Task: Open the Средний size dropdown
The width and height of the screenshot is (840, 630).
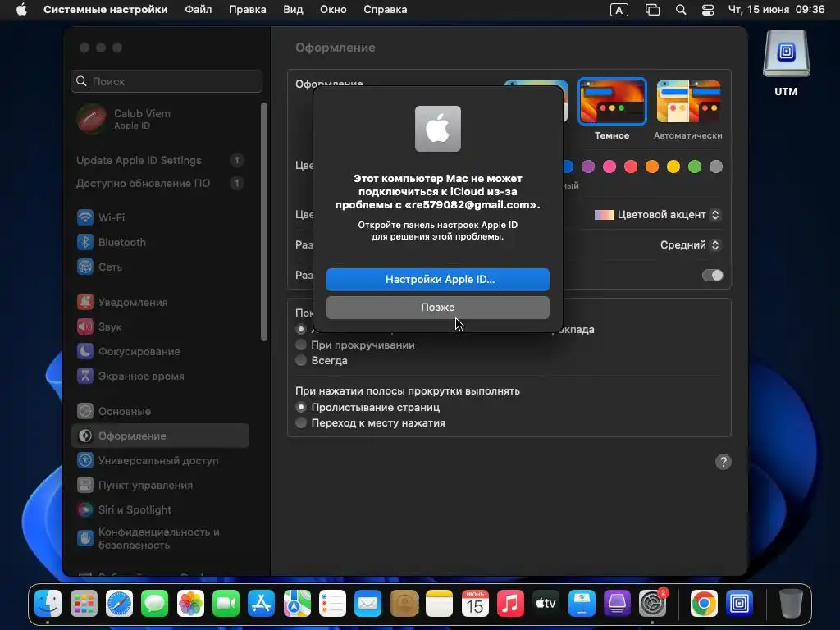Action: pos(691,244)
